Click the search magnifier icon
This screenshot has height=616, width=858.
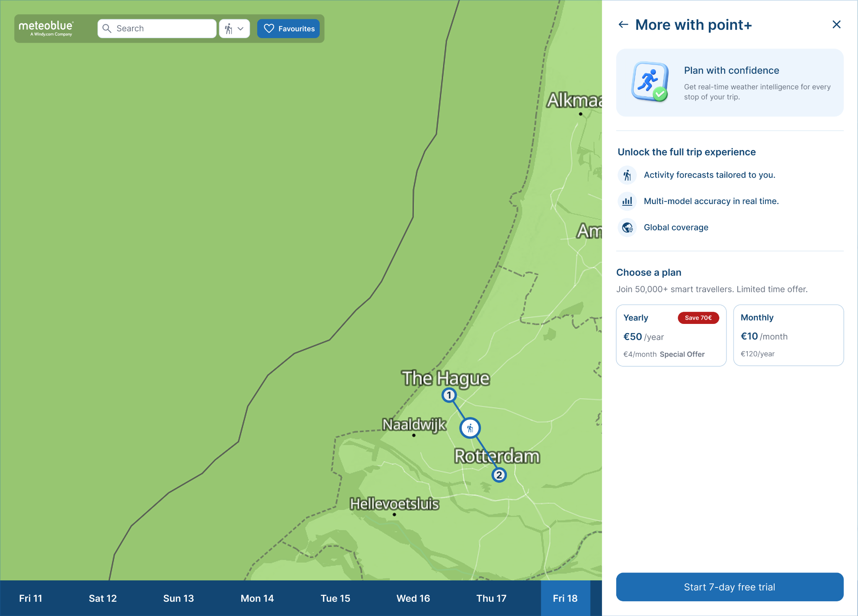(x=107, y=28)
